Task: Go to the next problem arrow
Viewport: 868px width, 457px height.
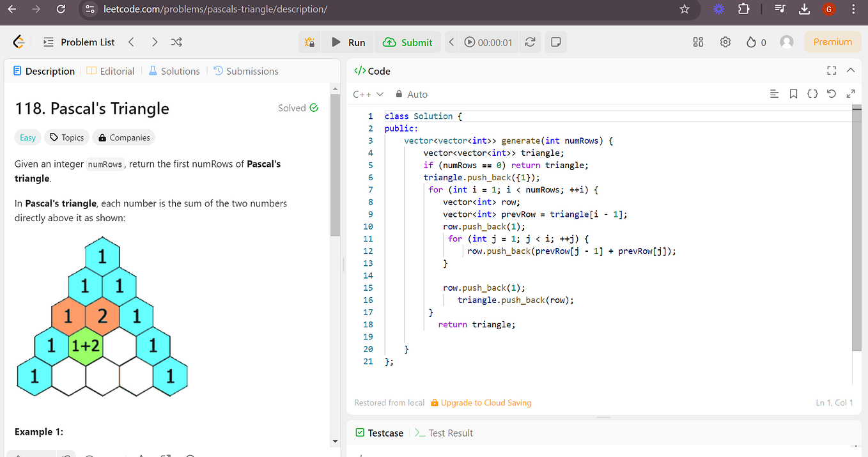Action: pyautogui.click(x=154, y=42)
